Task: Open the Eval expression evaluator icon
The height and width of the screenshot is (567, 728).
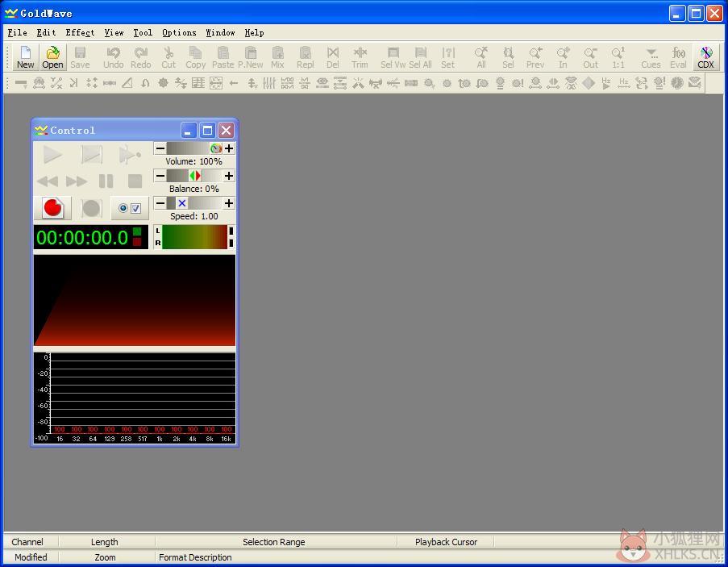Action: click(678, 57)
